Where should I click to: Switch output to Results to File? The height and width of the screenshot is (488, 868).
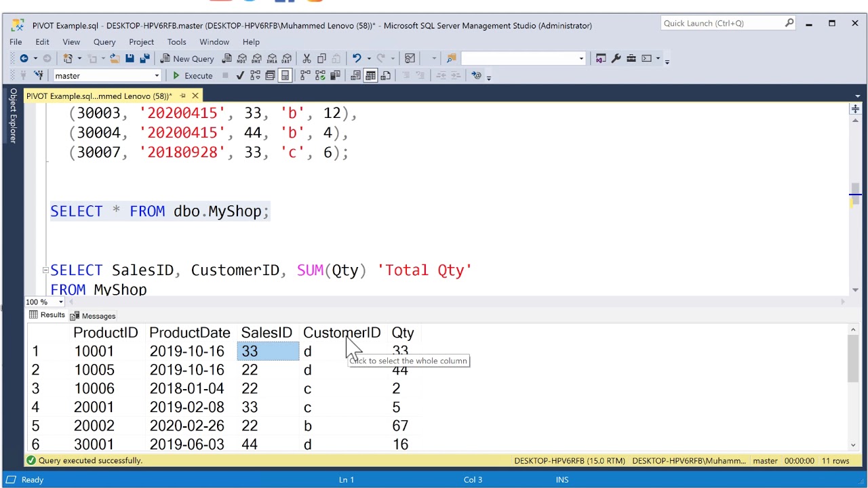pos(385,75)
